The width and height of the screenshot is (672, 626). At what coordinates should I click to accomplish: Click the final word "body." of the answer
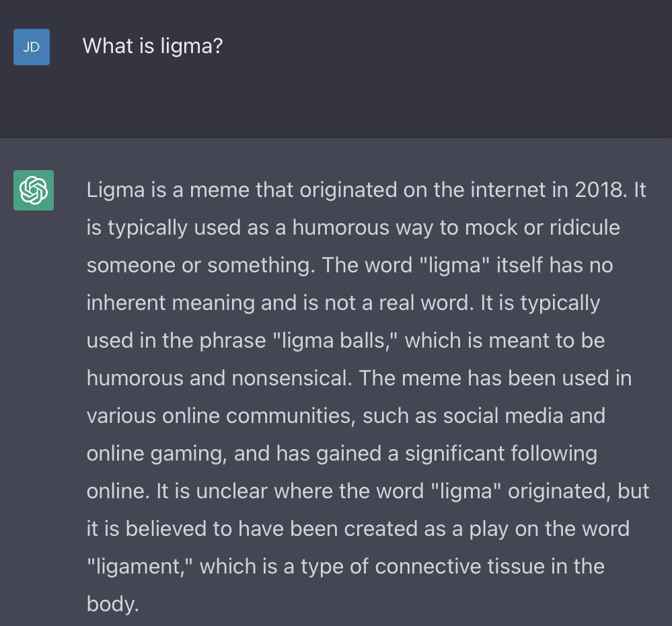(112, 604)
